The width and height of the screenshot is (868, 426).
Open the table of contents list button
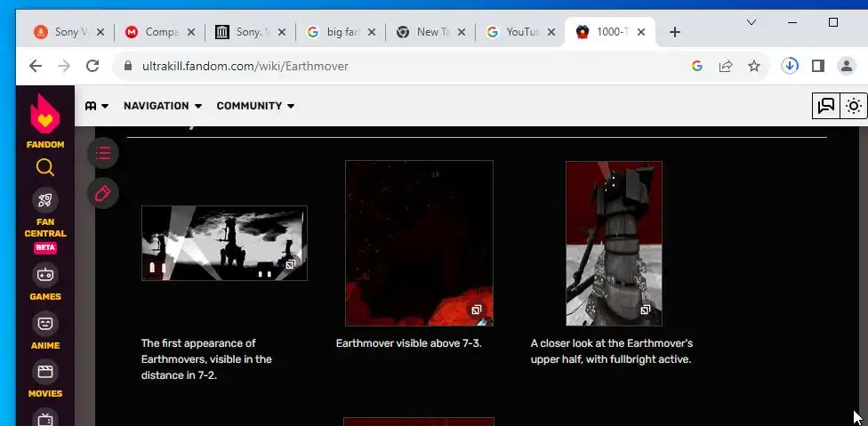(103, 153)
